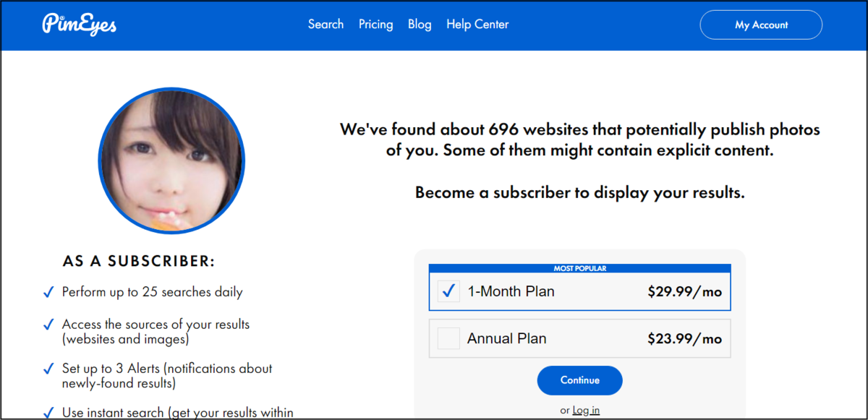Screen dimensions: 868x420
Task: Click the checkmark beside Use instant search
Action: 48,413
